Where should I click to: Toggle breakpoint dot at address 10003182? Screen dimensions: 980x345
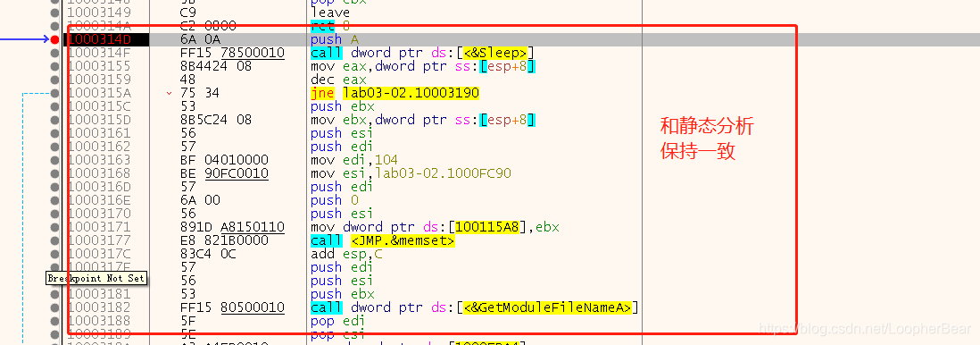point(55,307)
